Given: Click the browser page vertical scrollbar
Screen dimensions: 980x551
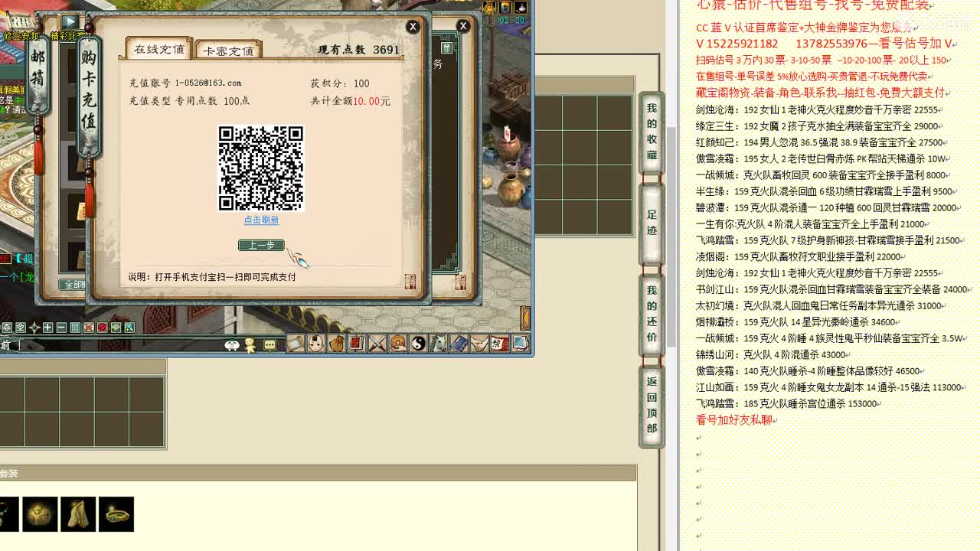Looking at the screenshot, I should [670, 237].
